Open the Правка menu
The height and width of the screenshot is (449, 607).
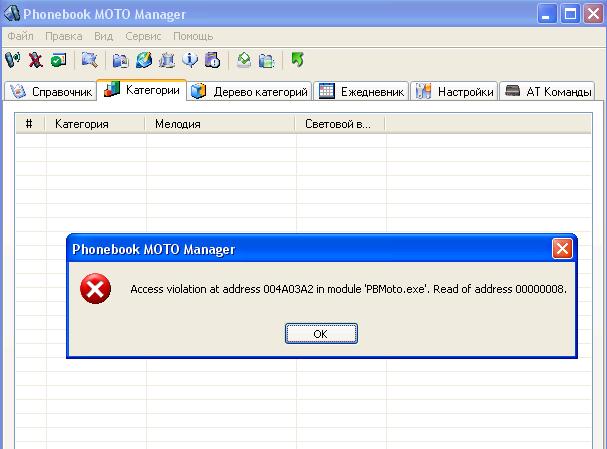[64, 36]
